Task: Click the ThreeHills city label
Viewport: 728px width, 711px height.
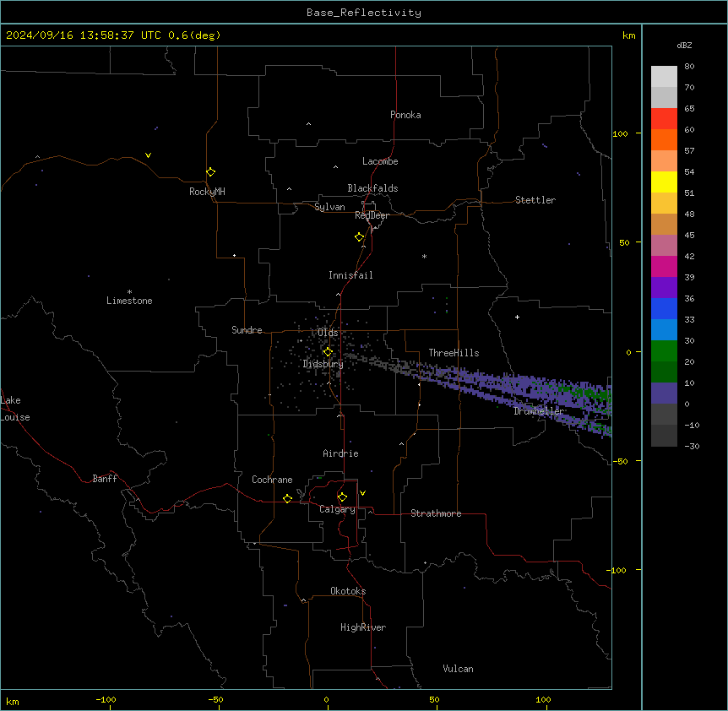Action: 454,353
